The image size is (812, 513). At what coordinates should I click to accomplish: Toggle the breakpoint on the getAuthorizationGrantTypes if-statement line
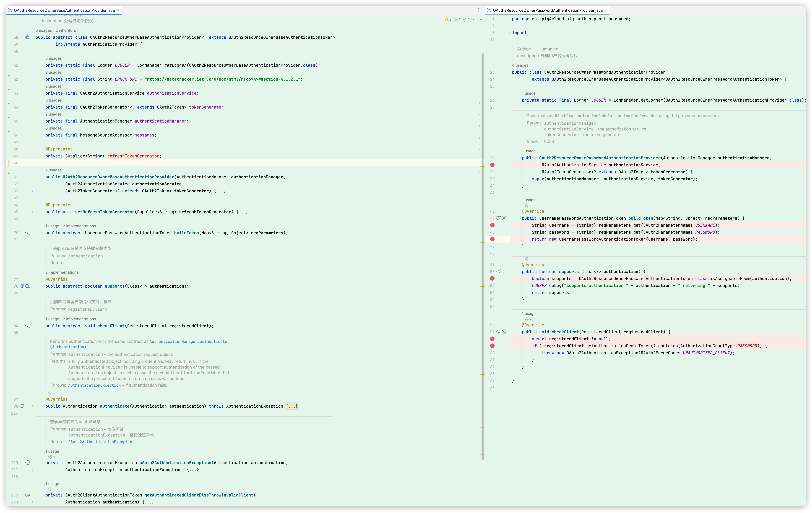492,346
